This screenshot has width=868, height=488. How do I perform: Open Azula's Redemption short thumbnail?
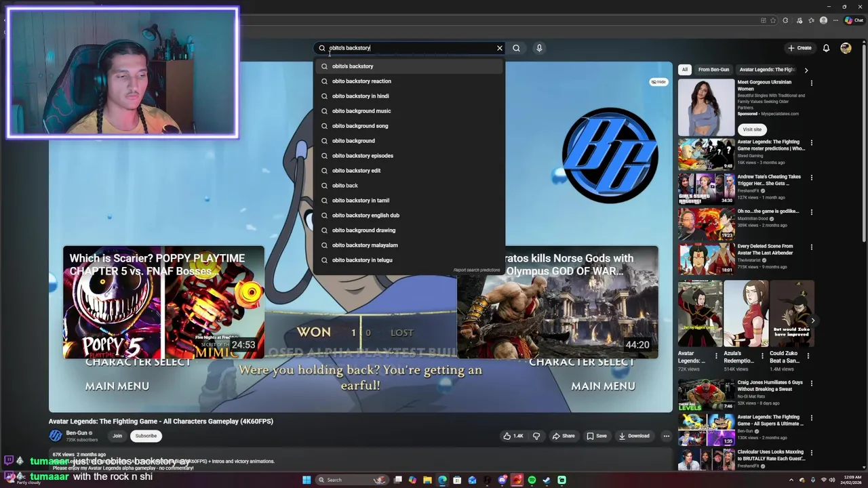coord(746,313)
